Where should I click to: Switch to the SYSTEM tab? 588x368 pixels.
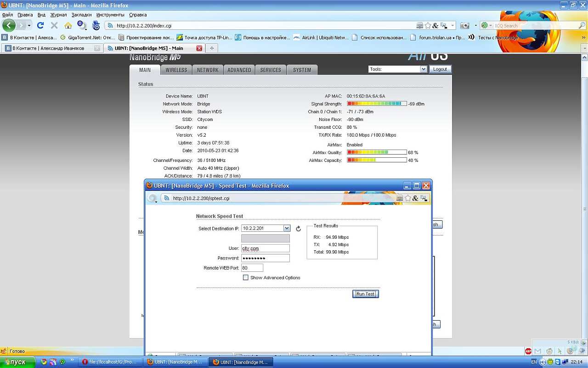point(302,70)
